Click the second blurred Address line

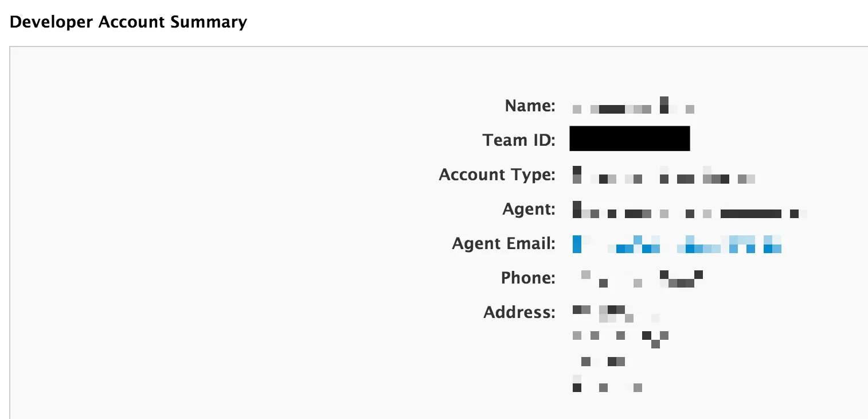click(x=620, y=338)
